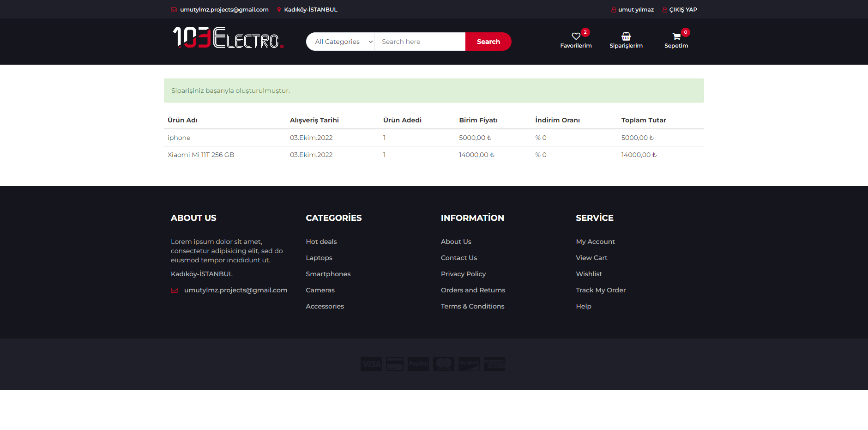Open the My Account service link
This screenshot has height=430, width=868.
pyautogui.click(x=595, y=242)
